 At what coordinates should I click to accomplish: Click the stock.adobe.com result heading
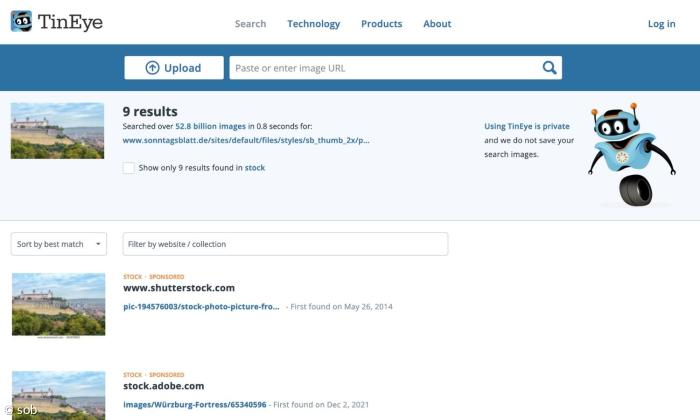(164, 386)
